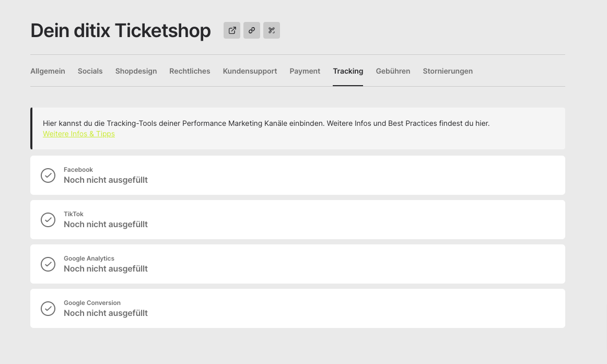Copy shop link with chain icon
Viewport: 607px width, 364px height.
click(x=252, y=30)
